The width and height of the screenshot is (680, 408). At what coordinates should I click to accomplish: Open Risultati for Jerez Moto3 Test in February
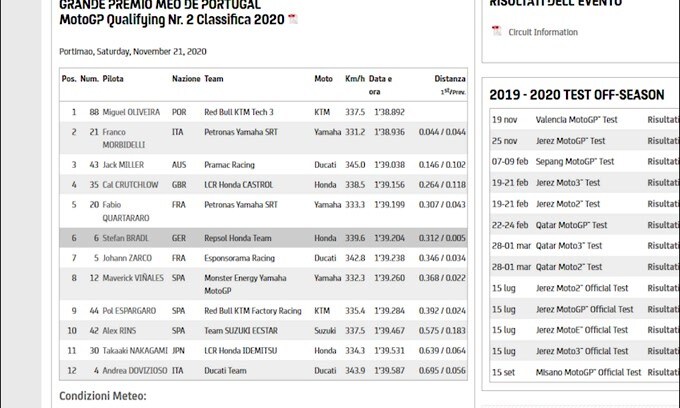pos(663,183)
